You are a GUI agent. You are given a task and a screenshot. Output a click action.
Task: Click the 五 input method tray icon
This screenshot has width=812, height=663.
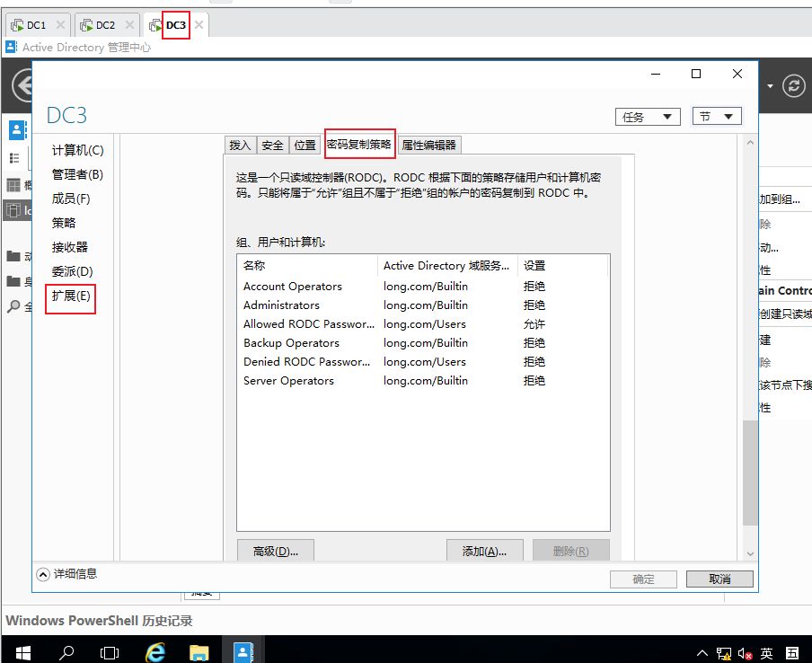point(792,654)
